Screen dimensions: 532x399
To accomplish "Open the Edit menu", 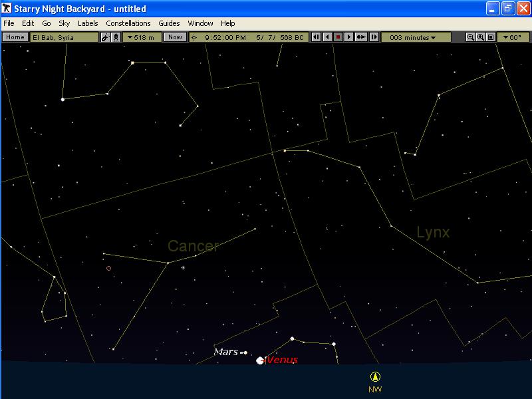I will (x=28, y=23).
